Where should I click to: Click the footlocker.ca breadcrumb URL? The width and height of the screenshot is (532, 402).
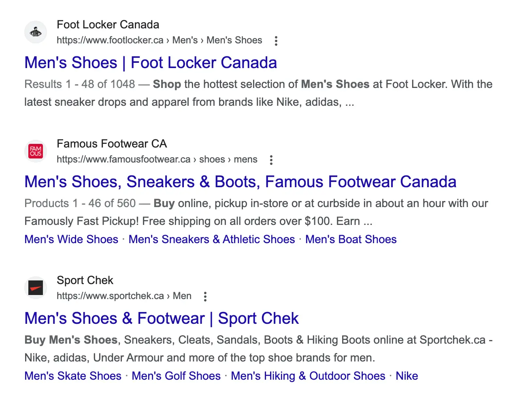click(x=160, y=40)
